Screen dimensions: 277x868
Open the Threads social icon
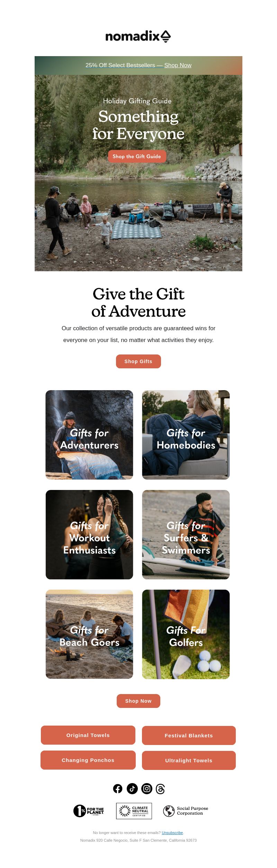point(160,789)
